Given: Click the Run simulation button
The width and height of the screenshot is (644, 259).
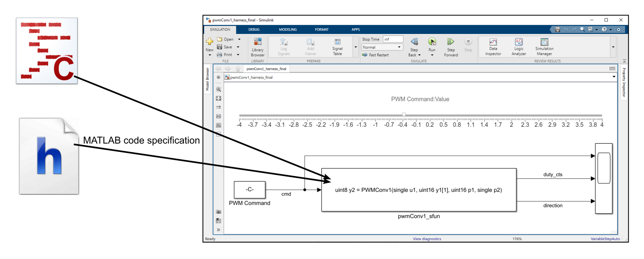Looking at the screenshot, I should tap(432, 42).
